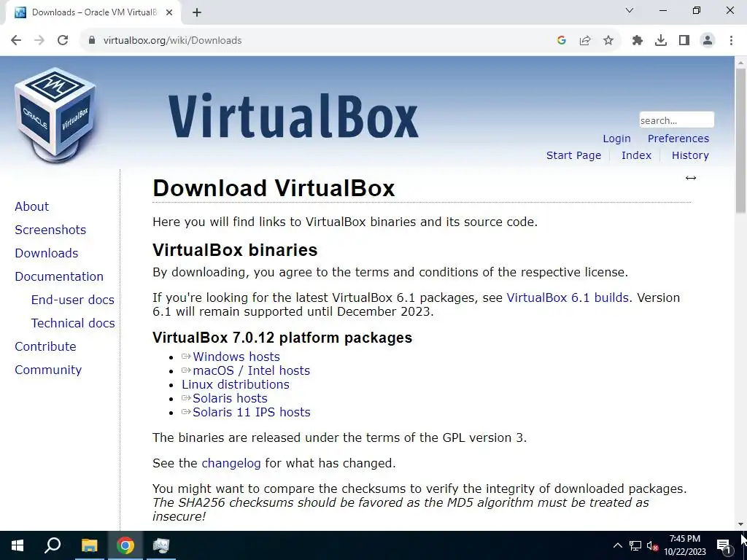Open the tab search dropdown chevron
This screenshot has width=747, height=560.
pos(630,10)
